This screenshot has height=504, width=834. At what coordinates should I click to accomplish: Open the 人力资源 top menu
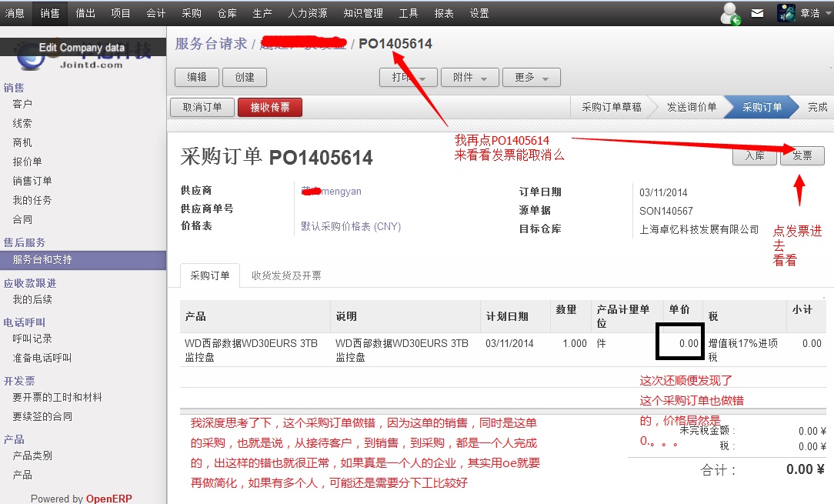click(x=307, y=13)
